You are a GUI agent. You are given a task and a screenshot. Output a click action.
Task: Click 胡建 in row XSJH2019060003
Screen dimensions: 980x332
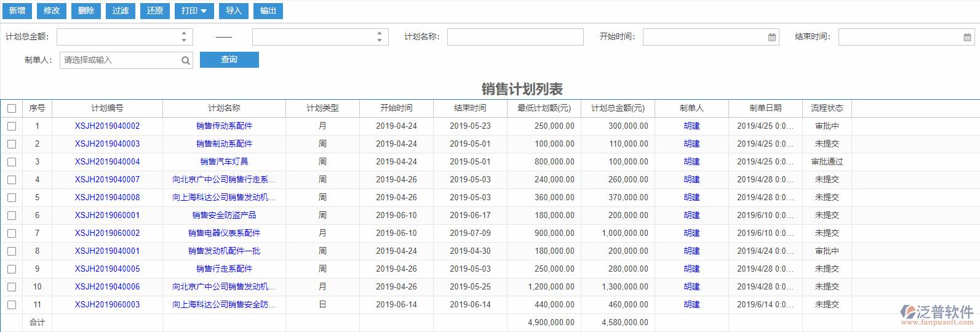(692, 305)
